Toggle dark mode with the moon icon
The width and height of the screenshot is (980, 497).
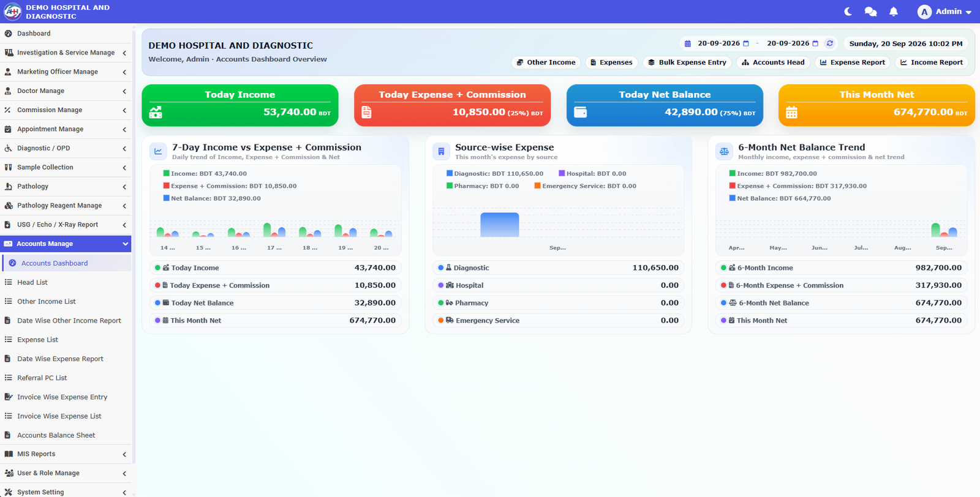point(848,12)
